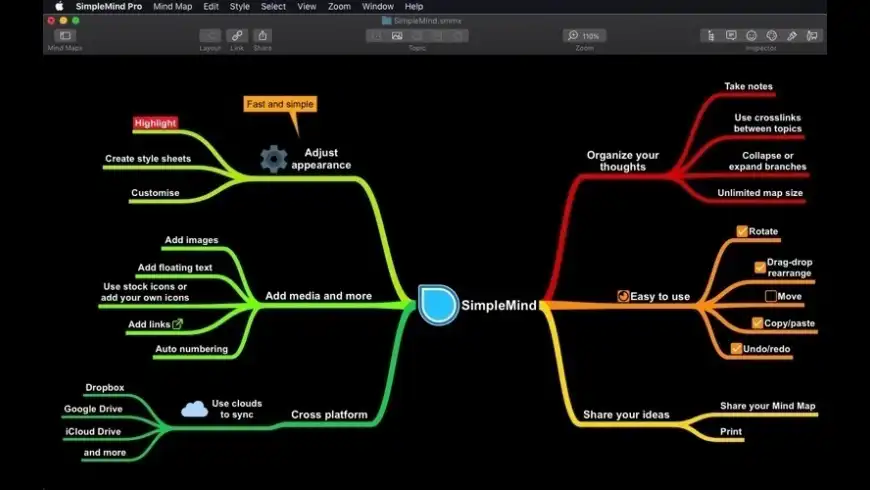Select the iCloud Drive topic
Image resolution: width=870 pixels, height=490 pixels.
[x=93, y=431]
